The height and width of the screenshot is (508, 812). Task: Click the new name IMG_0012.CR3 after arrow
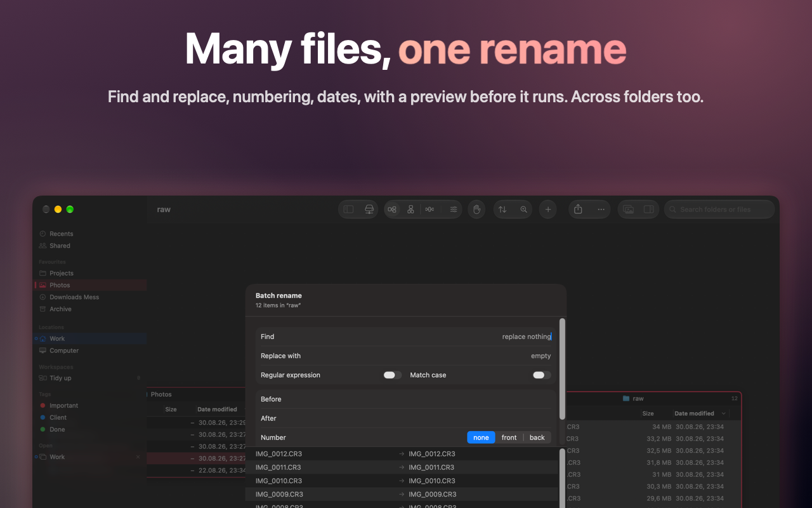tap(432, 454)
